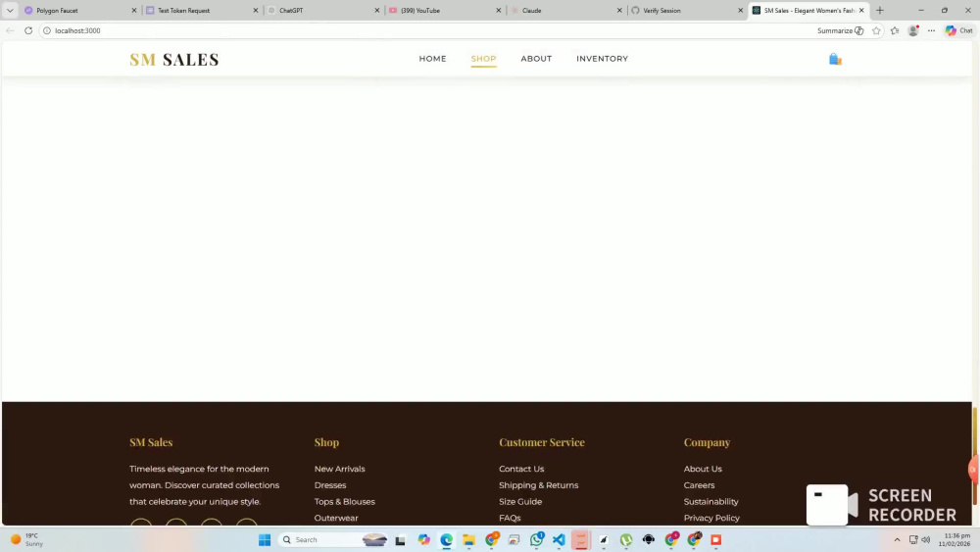Image resolution: width=980 pixels, height=552 pixels.
Task: Close the YouTube tab
Action: click(499, 11)
